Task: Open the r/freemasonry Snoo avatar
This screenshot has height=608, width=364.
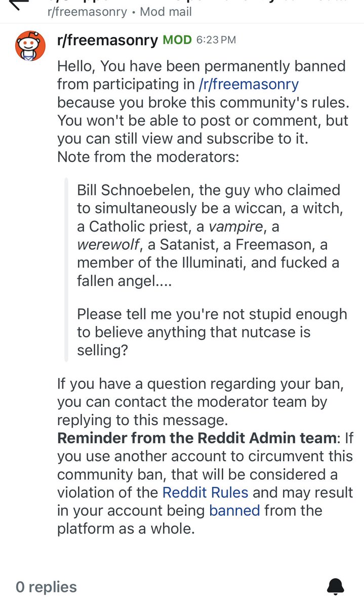Action: (x=30, y=45)
